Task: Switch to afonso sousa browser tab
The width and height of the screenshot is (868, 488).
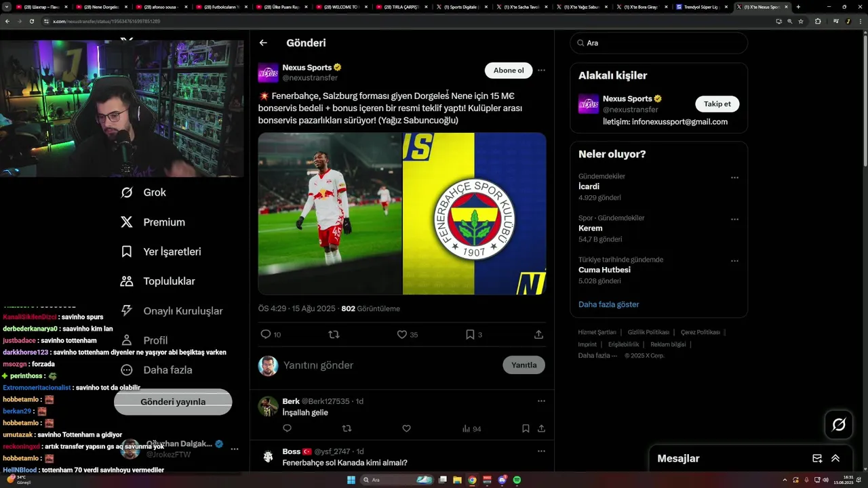Action: (x=160, y=7)
